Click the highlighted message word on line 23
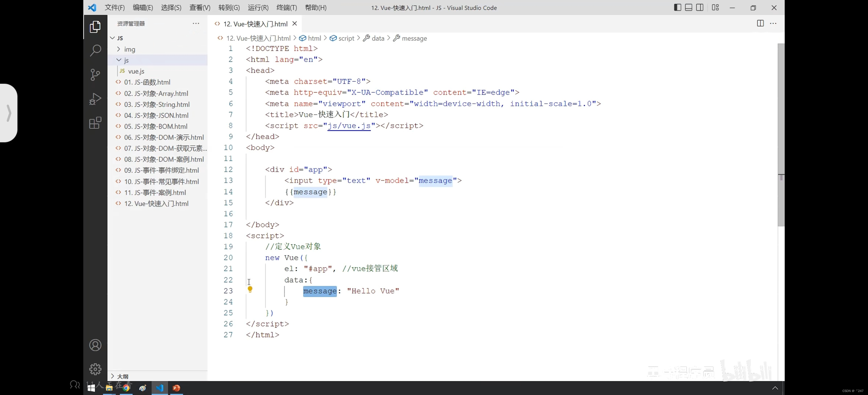 [320, 291]
